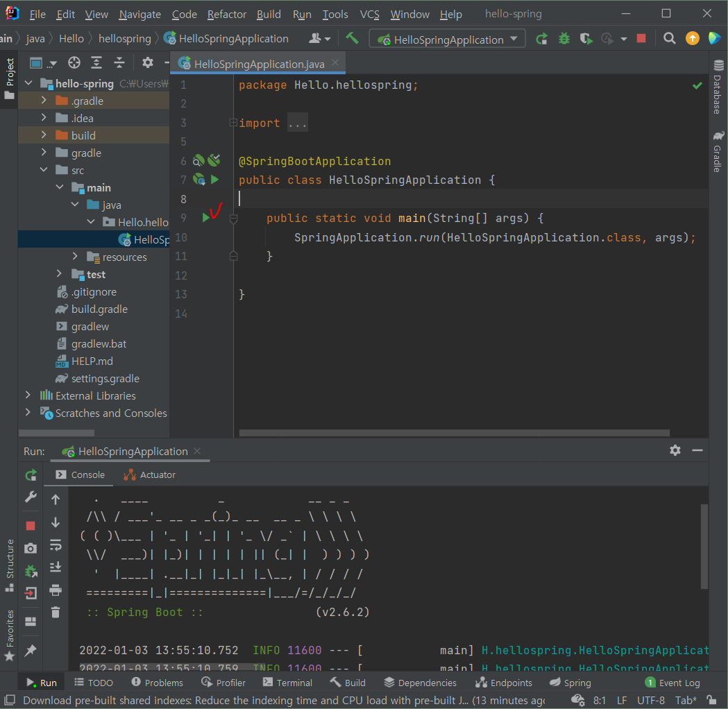The height and width of the screenshot is (709, 728).
Task: Close the HelloSpringApplication.java editor tab
Action: [x=335, y=62]
